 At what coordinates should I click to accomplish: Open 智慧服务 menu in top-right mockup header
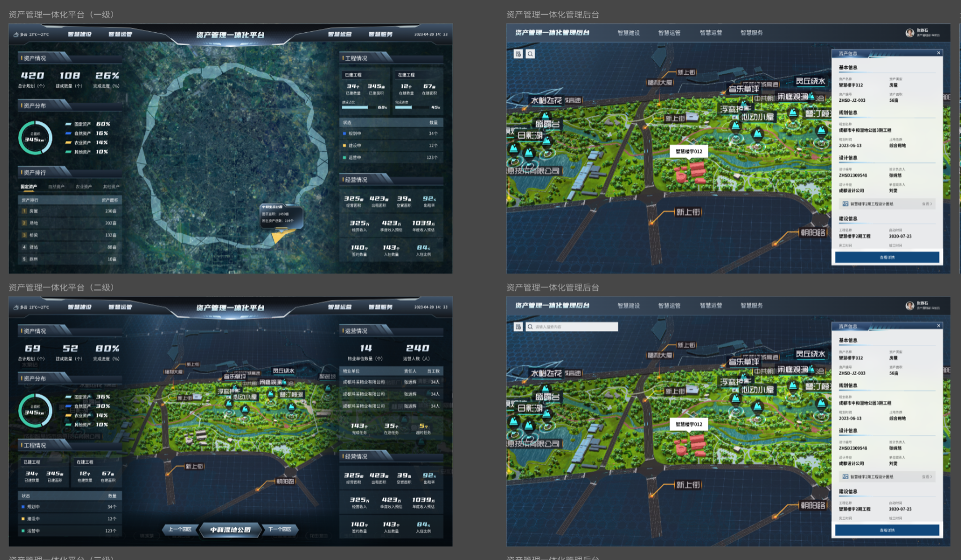pos(751,33)
